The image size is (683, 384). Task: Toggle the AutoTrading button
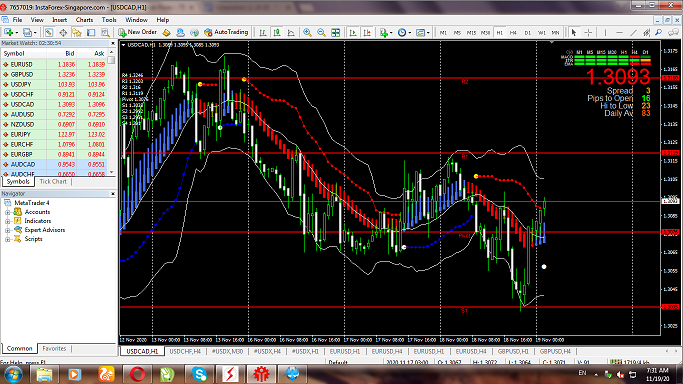pyautogui.click(x=226, y=32)
